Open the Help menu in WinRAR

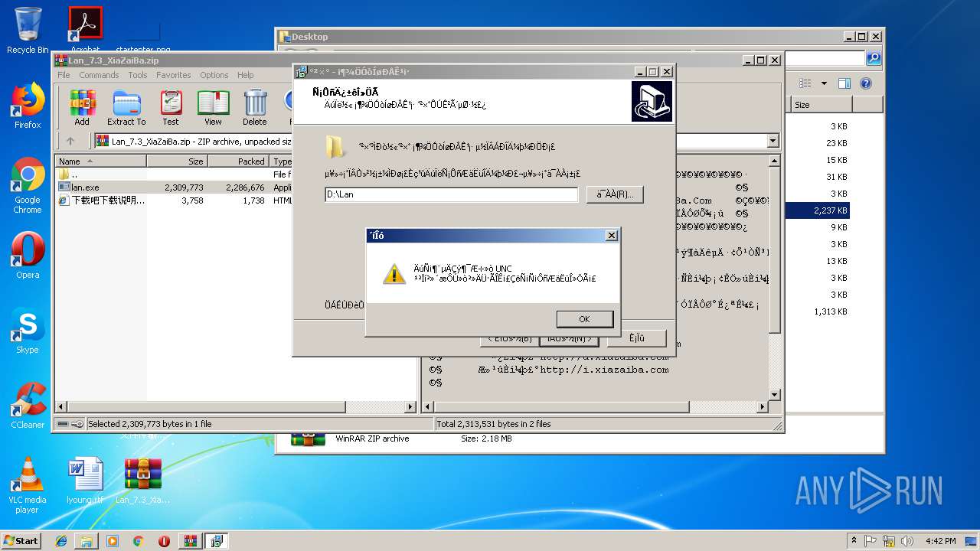click(x=245, y=75)
